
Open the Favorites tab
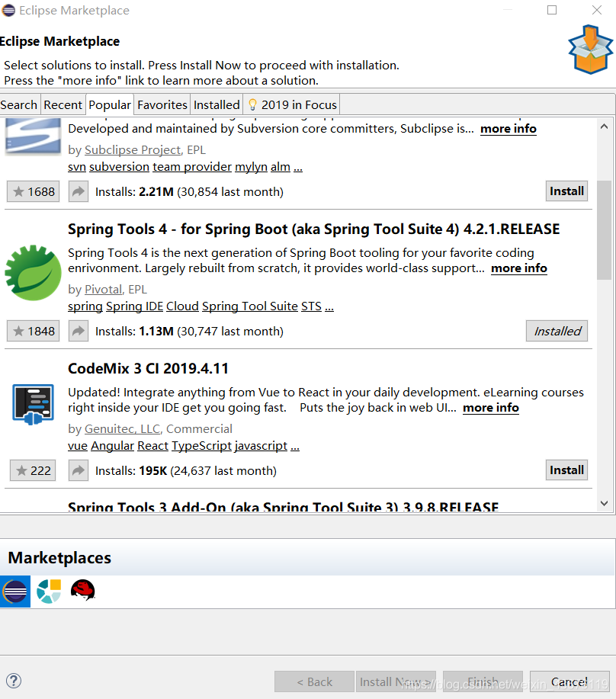pyautogui.click(x=162, y=104)
